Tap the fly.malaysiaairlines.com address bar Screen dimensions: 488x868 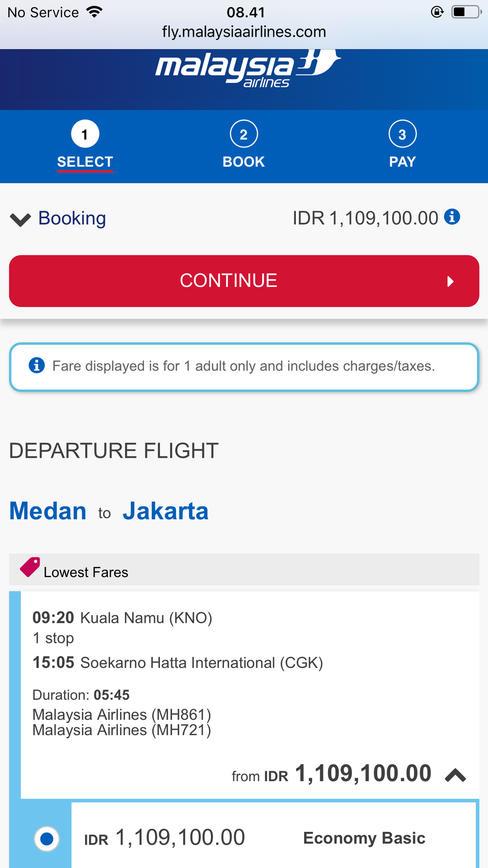pos(244,32)
